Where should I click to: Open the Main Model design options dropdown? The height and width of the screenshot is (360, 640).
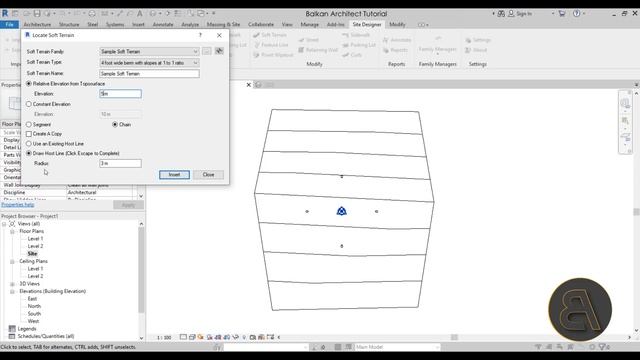397,347
